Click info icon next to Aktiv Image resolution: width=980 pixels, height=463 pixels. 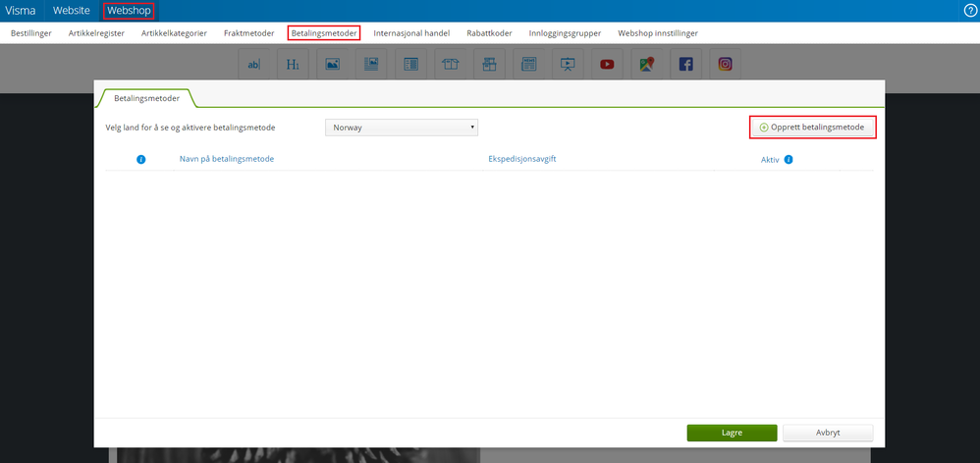tap(789, 160)
